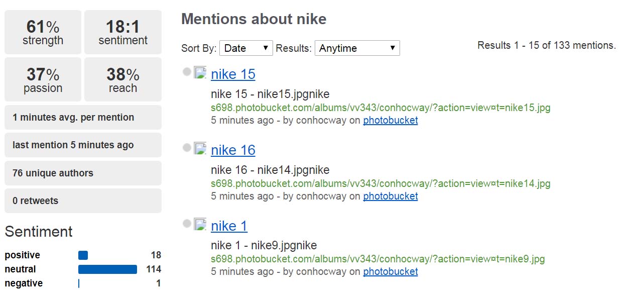This screenshot has height=293, width=644.
Task: Click the image thumbnail icon beside nike 1
Action: (x=199, y=225)
